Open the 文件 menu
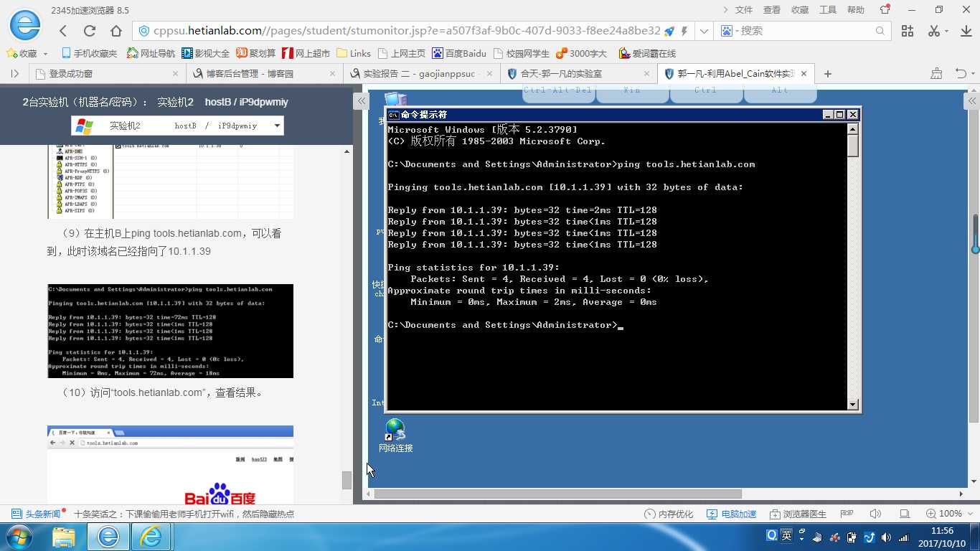The width and height of the screenshot is (980, 551). click(x=744, y=10)
